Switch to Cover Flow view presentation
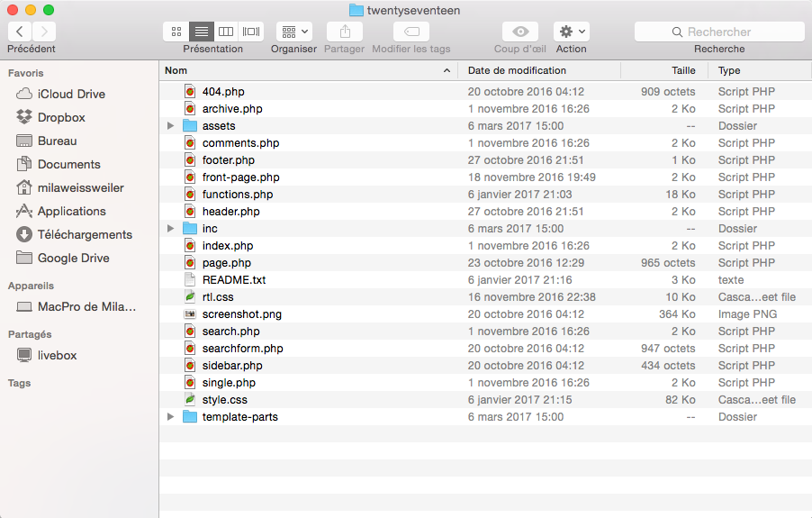This screenshot has width=812, height=518. (x=251, y=32)
